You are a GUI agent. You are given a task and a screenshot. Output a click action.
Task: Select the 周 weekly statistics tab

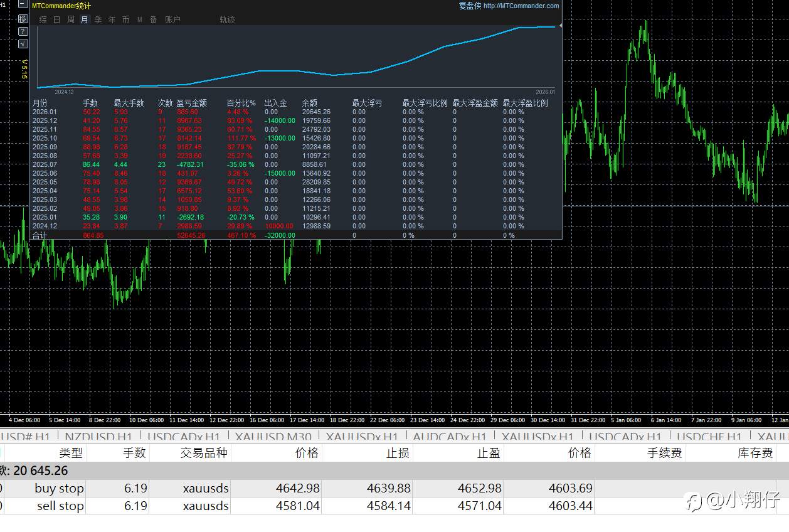[71, 19]
